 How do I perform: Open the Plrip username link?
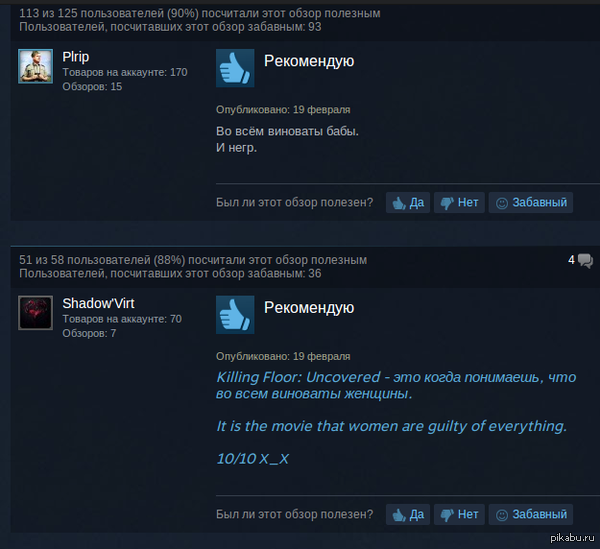[x=76, y=57]
